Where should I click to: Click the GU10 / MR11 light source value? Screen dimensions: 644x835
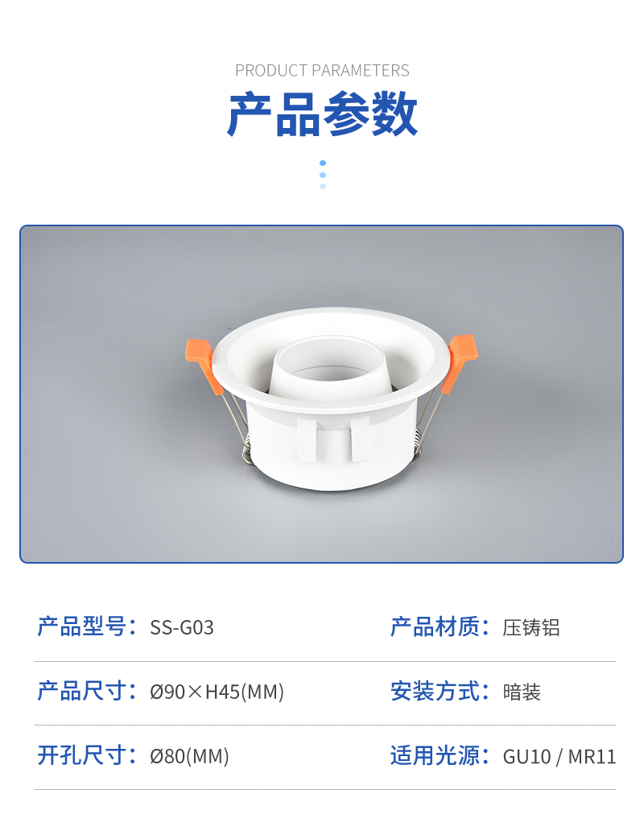pyautogui.click(x=559, y=756)
